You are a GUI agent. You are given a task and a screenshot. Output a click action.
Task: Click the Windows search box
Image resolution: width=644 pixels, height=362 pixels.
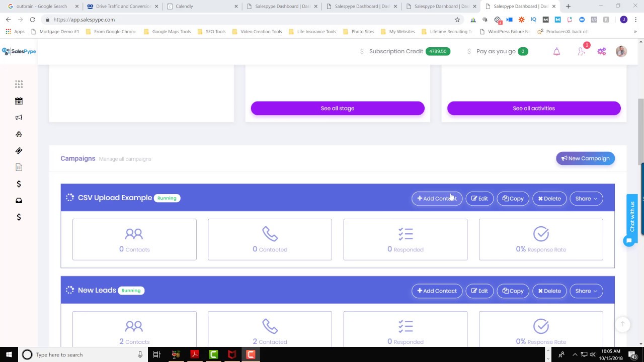(x=83, y=354)
